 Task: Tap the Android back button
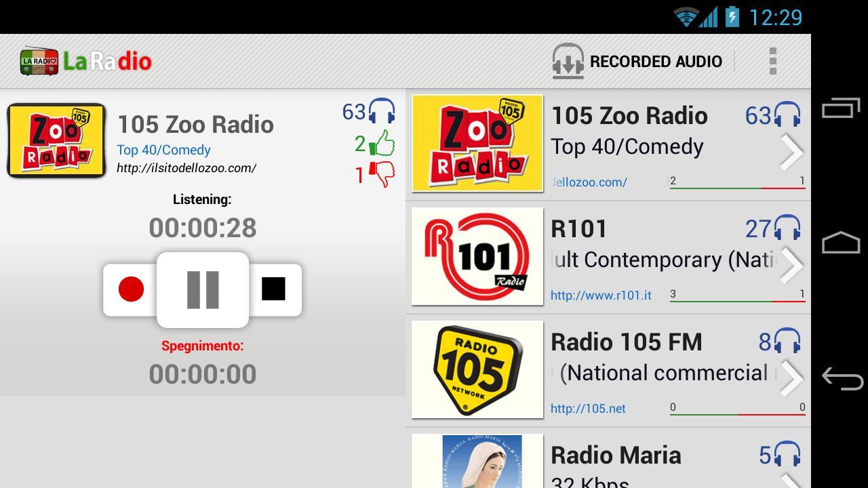(842, 378)
